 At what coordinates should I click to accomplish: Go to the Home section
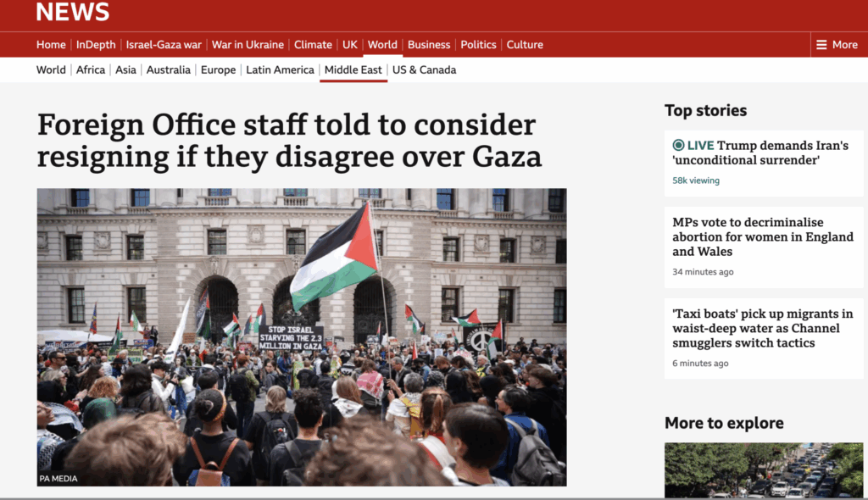click(51, 45)
